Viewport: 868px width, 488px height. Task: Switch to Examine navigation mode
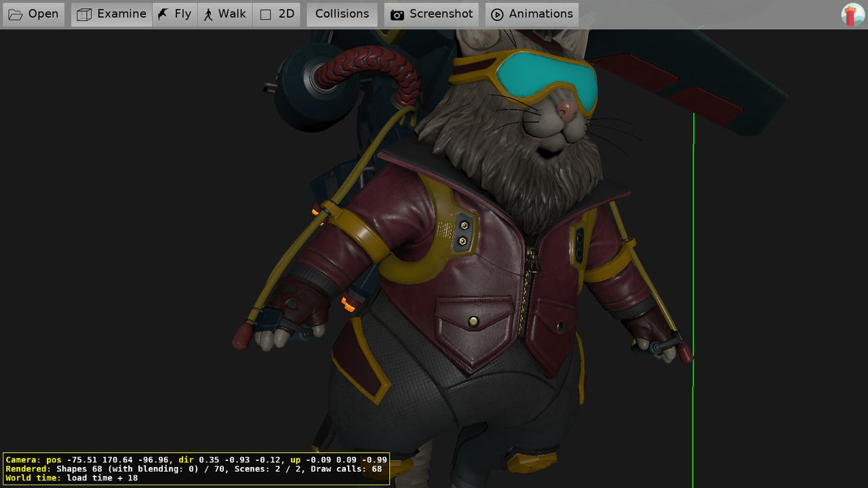click(112, 14)
